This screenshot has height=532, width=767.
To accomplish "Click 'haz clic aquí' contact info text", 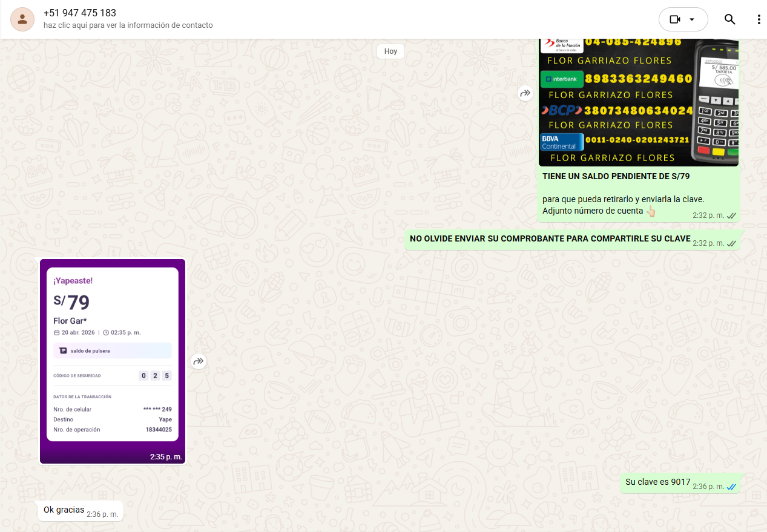I will 128,25.
